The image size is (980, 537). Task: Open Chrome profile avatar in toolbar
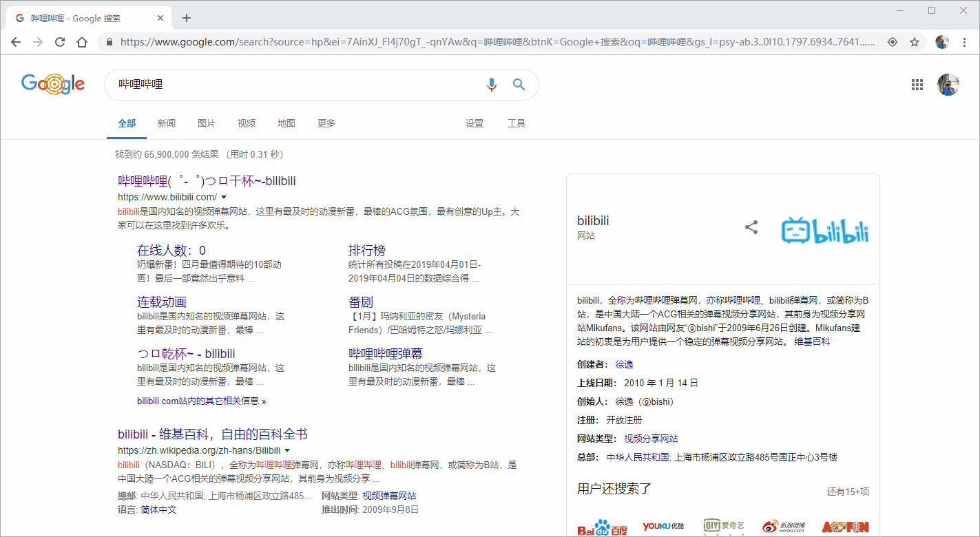pos(942,42)
